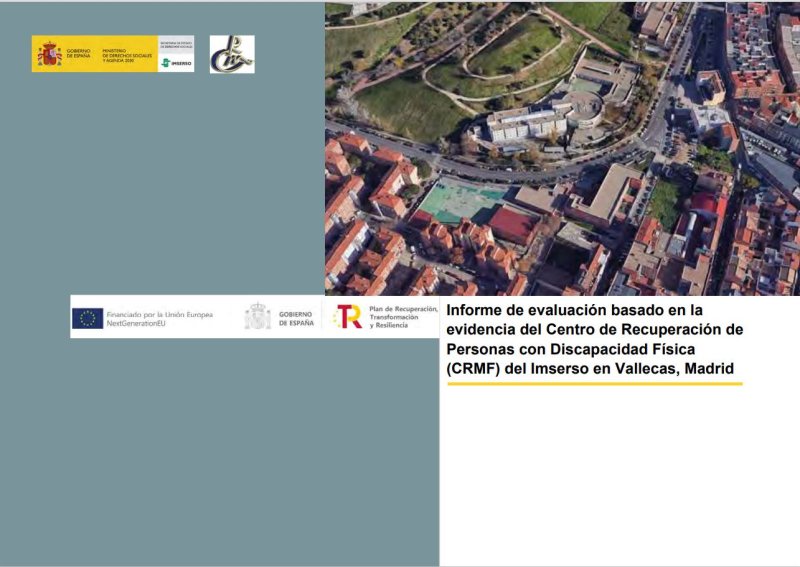Click the blue-gray left cover panel
800x567 pixels.
pyautogui.click(x=200, y=450)
